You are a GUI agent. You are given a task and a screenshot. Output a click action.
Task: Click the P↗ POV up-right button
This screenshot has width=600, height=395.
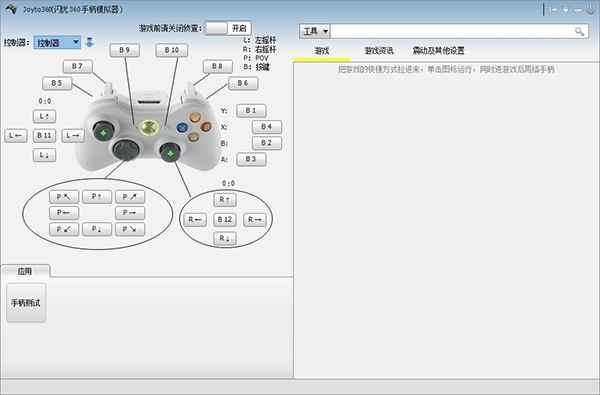tap(130, 197)
